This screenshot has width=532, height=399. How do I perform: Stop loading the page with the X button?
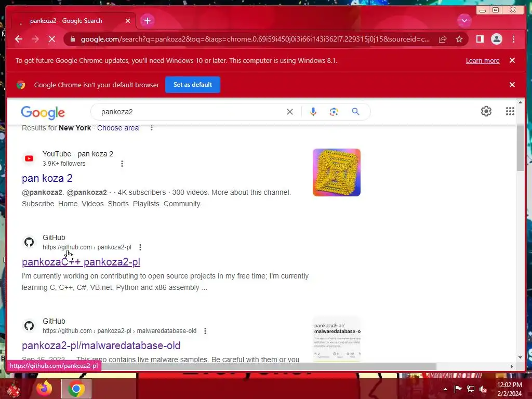(52, 39)
